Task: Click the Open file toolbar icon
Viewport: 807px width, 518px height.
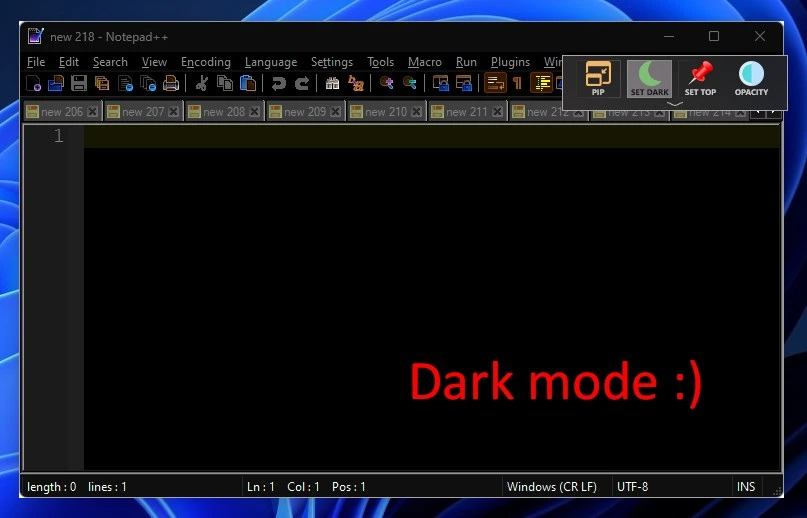Action: (x=56, y=83)
